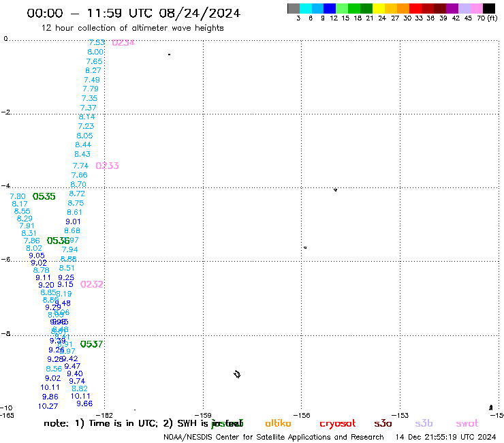This screenshot has width=504, height=443.
Task: Select the red 33 ft legend swatch
Action: point(415,8)
